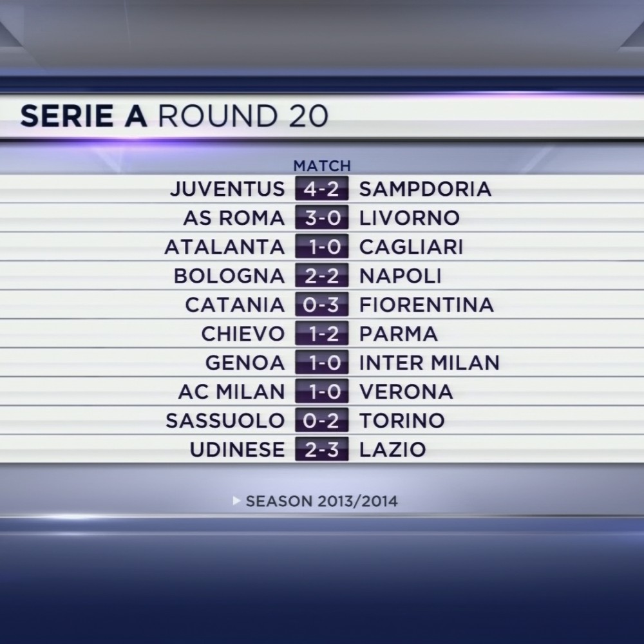The height and width of the screenshot is (644, 644).
Task: Click the Fiorentina team name
Action: (x=426, y=305)
